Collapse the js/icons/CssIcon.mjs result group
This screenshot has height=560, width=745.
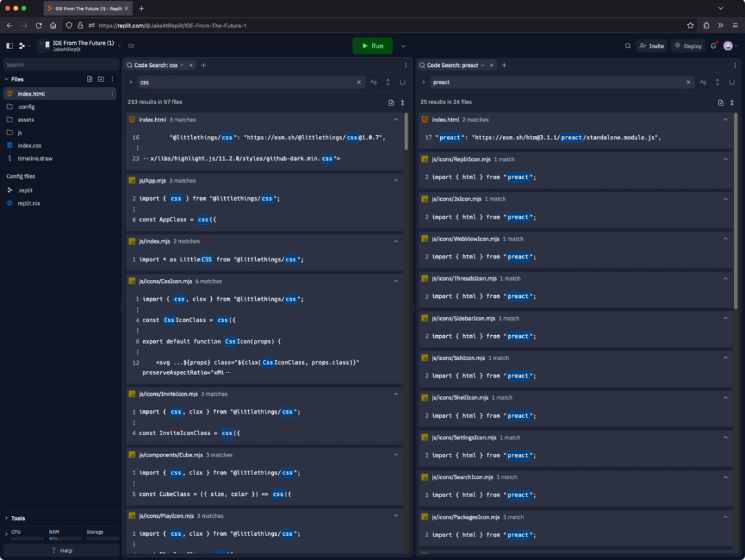(x=395, y=281)
